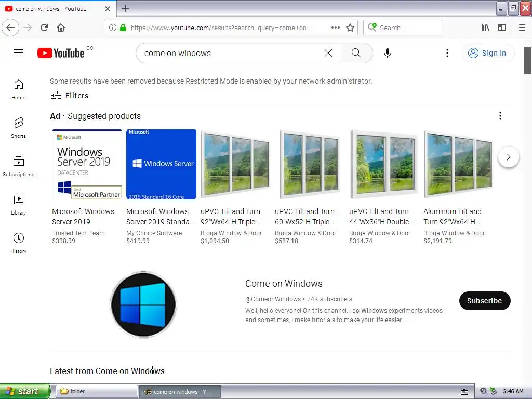Screen dimensions: 532x399
Task: Click the green padlock security icon
Action: pos(123,28)
